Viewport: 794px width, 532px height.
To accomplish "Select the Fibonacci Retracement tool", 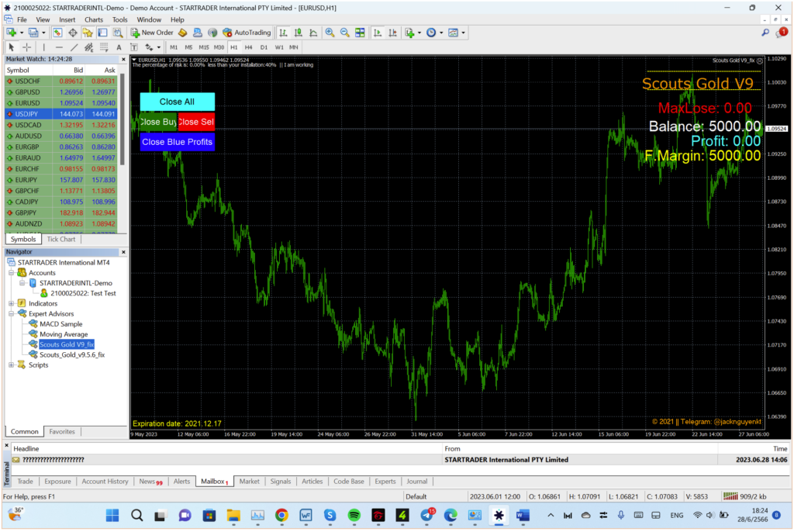I will pyautogui.click(x=104, y=47).
